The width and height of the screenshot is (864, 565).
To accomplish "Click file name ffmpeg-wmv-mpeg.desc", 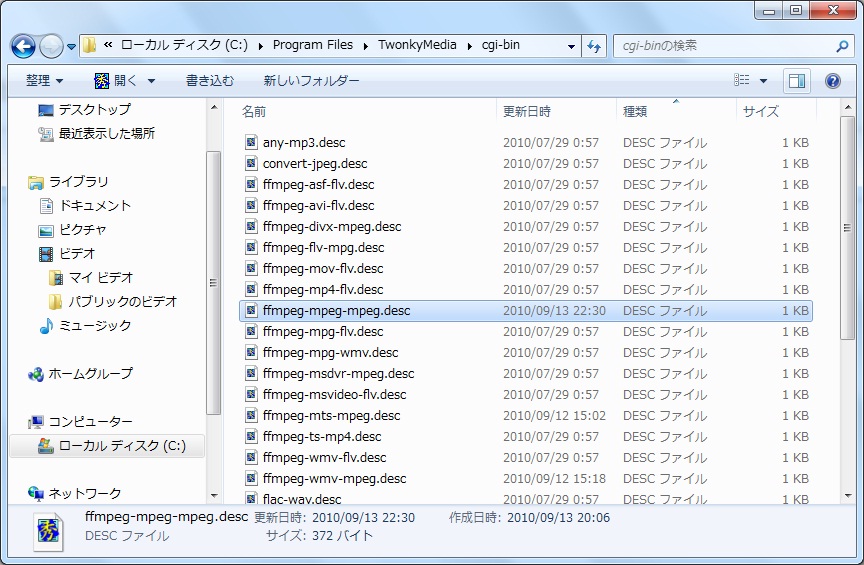I will [x=334, y=478].
